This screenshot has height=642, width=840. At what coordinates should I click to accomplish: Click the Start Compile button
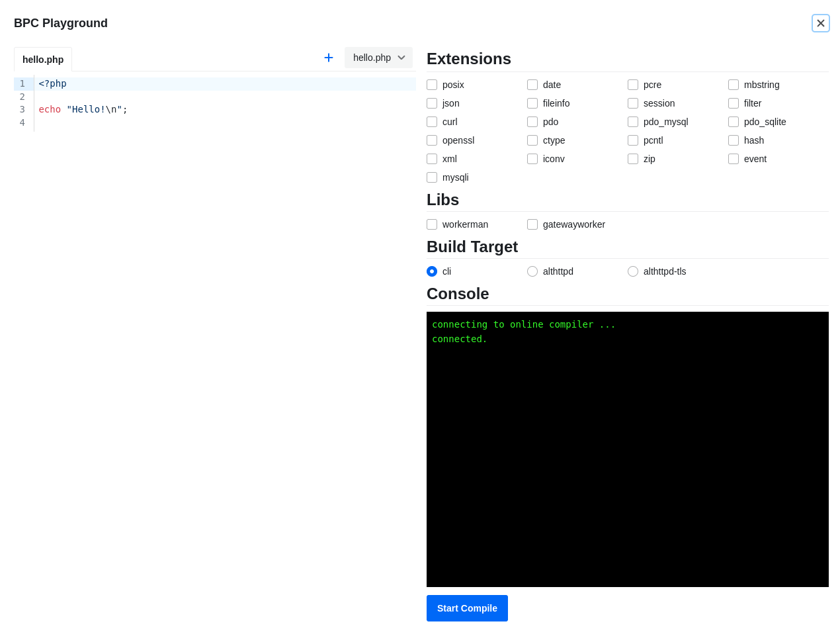pyautogui.click(x=467, y=608)
